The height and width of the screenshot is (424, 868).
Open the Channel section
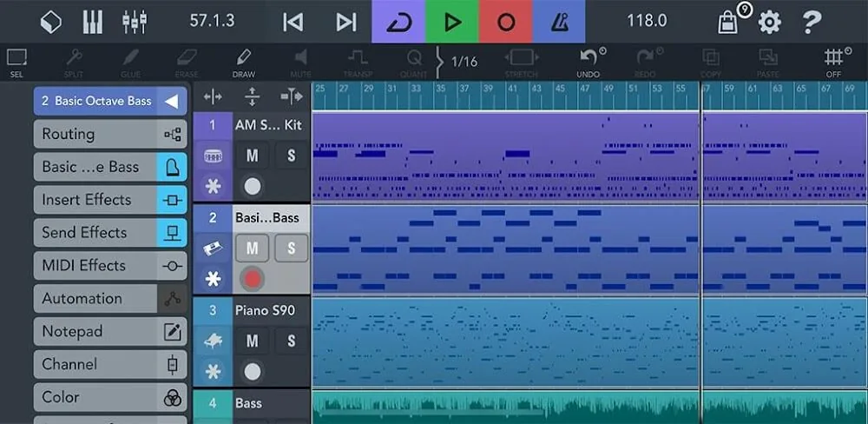coord(110,364)
